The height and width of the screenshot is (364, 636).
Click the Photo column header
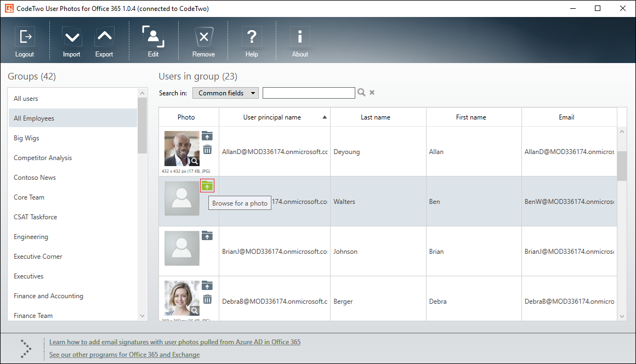point(189,117)
